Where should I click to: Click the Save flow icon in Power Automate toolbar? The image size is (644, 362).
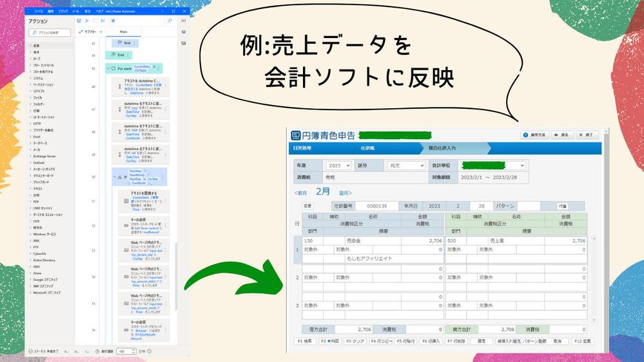click(79, 21)
